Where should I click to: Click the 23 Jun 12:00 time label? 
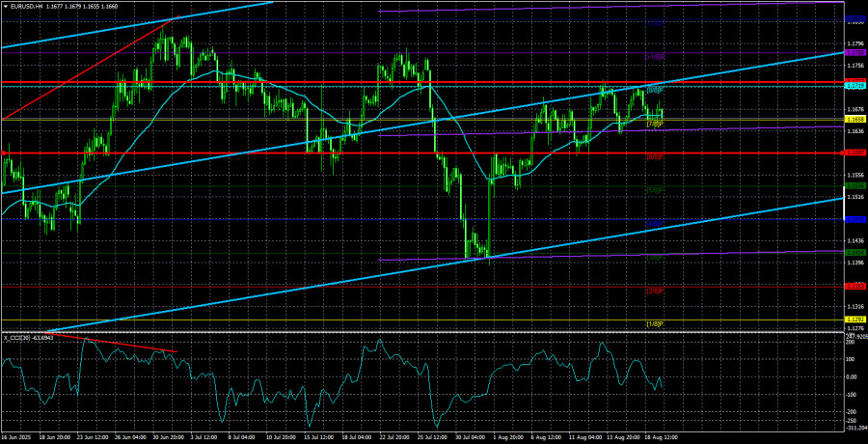click(92, 437)
